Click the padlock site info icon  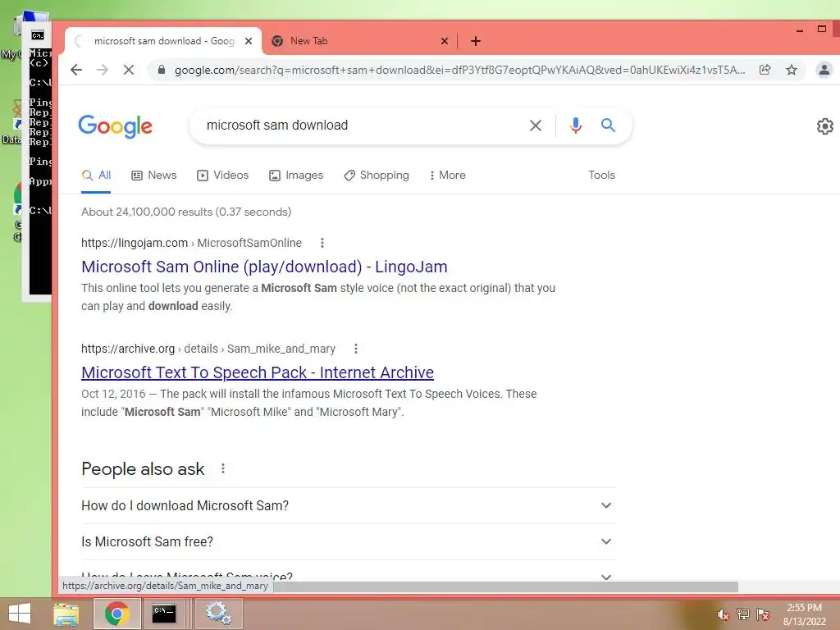click(x=161, y=70)
